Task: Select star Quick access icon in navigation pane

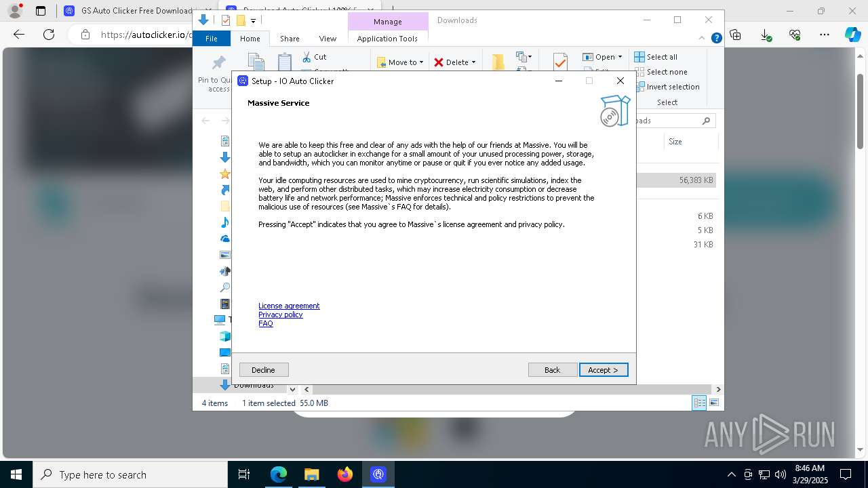Action: (225, 174)
